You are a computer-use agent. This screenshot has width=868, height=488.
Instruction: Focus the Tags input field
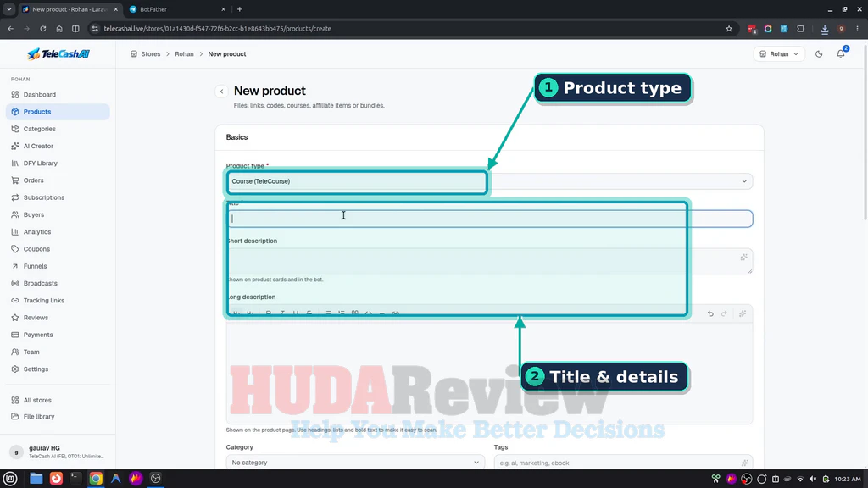pyautogui.click(x=623, y=463)
